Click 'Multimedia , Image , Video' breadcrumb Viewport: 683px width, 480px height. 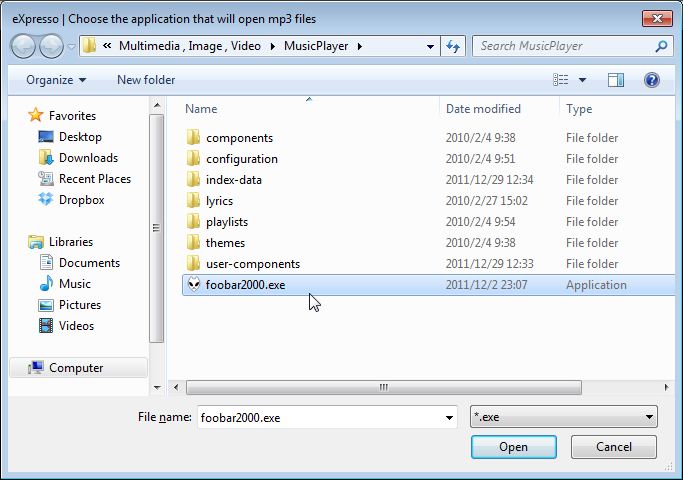(189, 46)
